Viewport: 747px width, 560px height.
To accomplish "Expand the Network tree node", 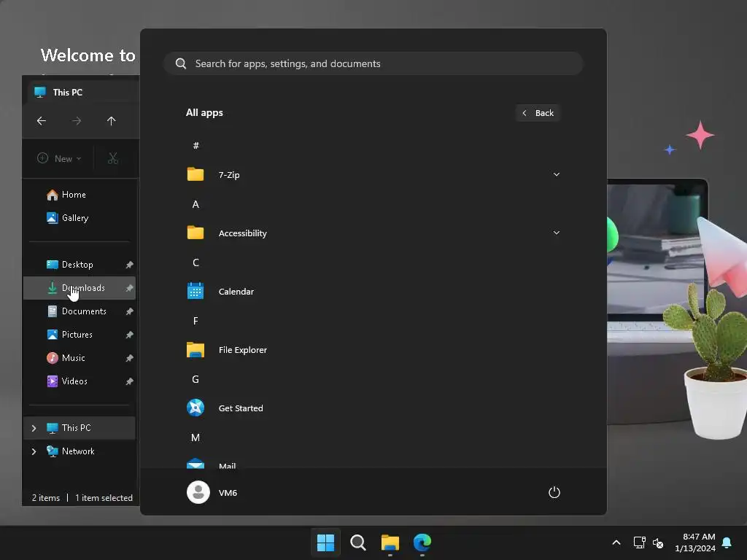I will click(34, 451).
